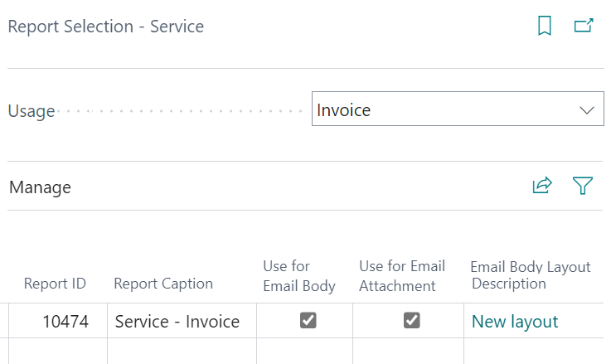Open this page in a new window
611x364 pixels.
(584, 27)
